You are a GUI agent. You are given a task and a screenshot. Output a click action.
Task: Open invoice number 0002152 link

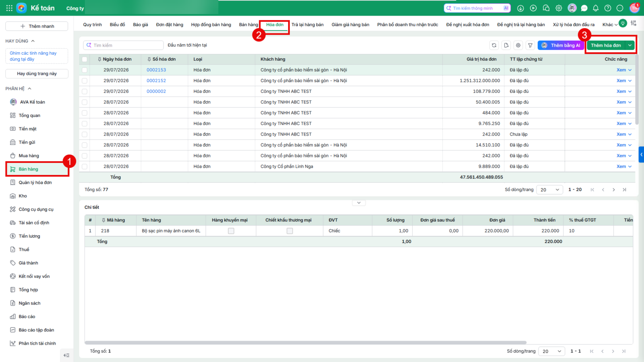click(156, 81)
